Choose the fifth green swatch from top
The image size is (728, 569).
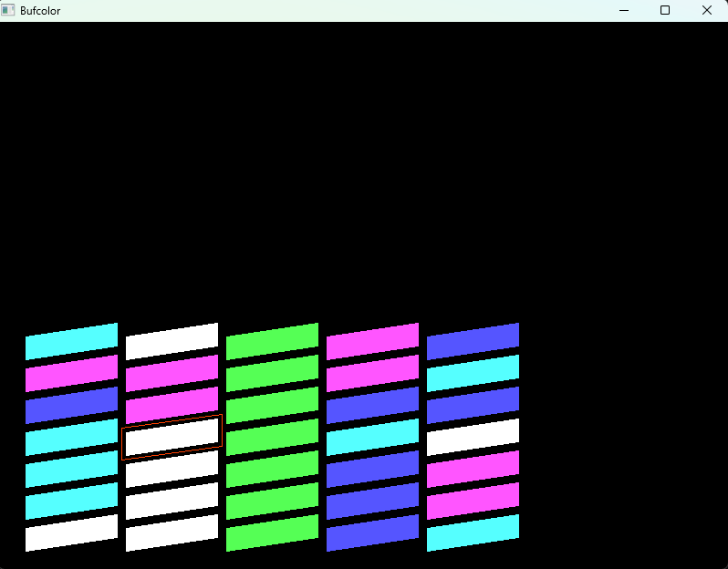[x=272, y=470]
